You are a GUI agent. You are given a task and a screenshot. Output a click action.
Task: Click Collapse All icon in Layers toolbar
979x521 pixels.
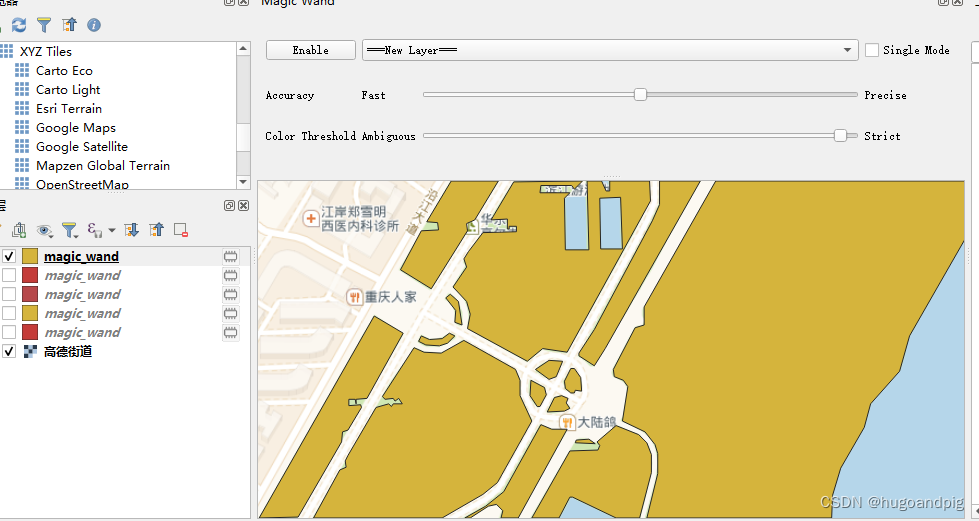[156, 230]
